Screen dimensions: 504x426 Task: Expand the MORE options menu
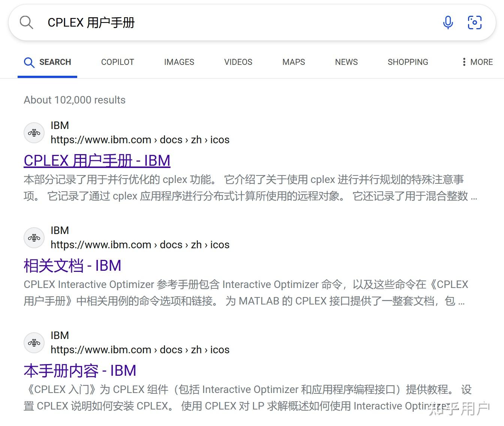(x=481, y=62)
